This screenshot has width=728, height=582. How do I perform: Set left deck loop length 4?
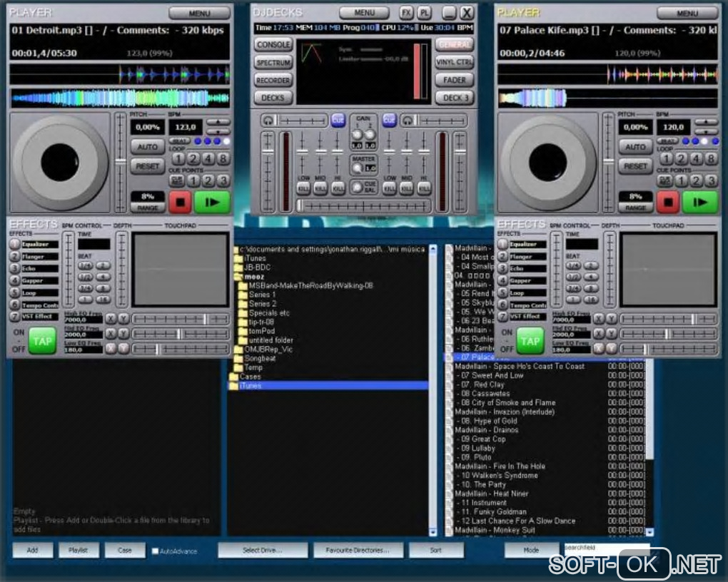(x=208, y=159)
